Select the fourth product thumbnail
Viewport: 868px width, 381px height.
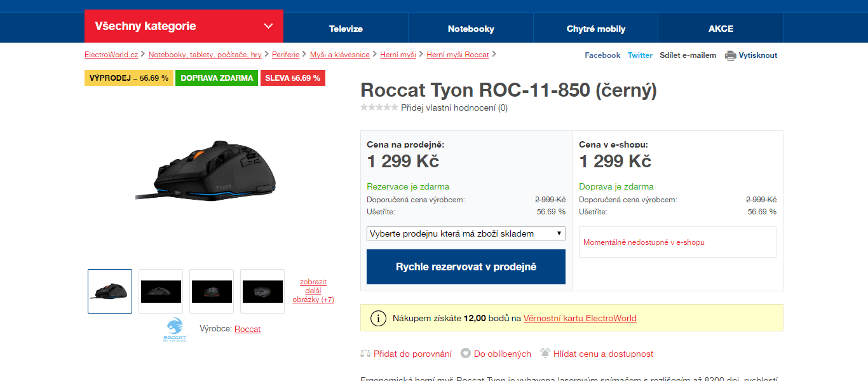[x=262, y=291]
